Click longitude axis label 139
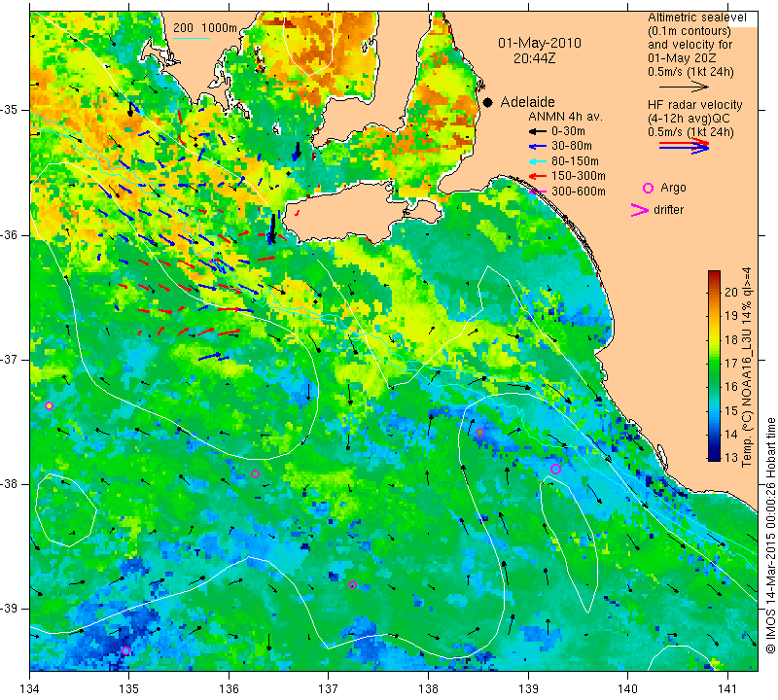 pyautogui.click(x=528, y=689)
